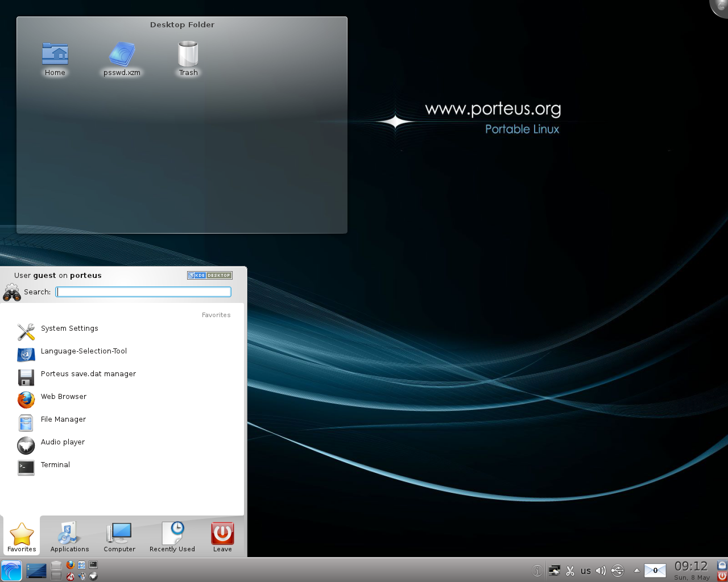The height and width of the screenshot is (582, 728).
Task: Click binoculars search icon in launcher
Action: [12, 292]
